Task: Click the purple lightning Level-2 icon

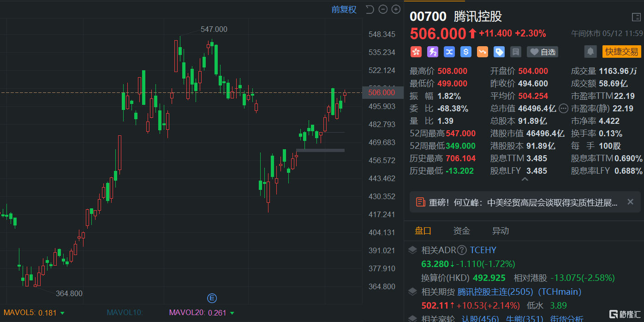Action: pos(432,52)
